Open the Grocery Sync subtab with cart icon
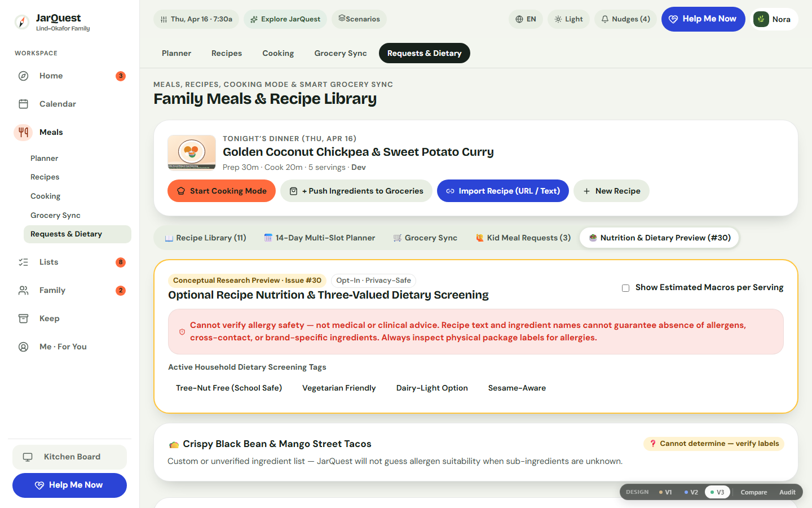Screen dimensions: 812x508 425,238
